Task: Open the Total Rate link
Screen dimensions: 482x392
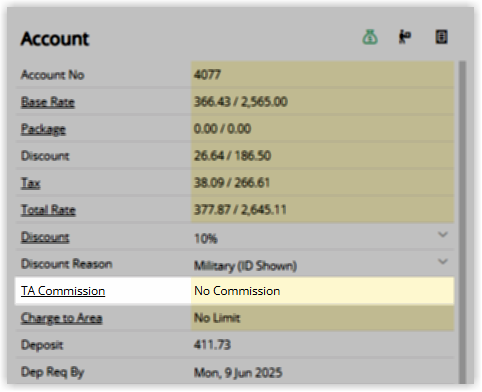Action: (x=48, y=210)
